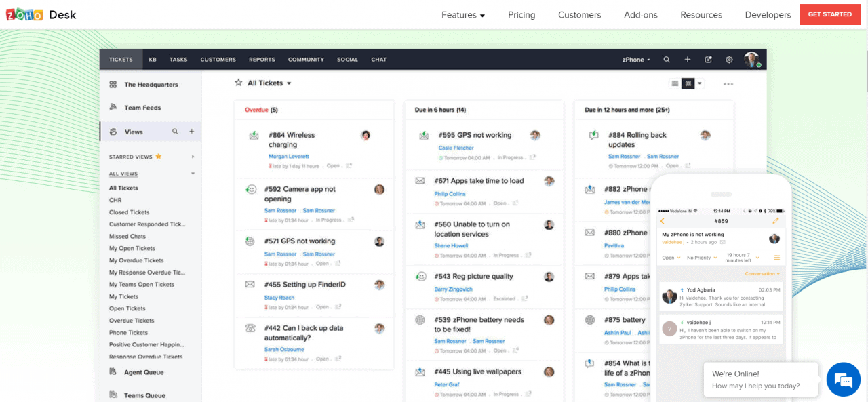Open the setup gear icon
Image resolution: width=868 pixels, height=402 pixels.
coord(729,60)
